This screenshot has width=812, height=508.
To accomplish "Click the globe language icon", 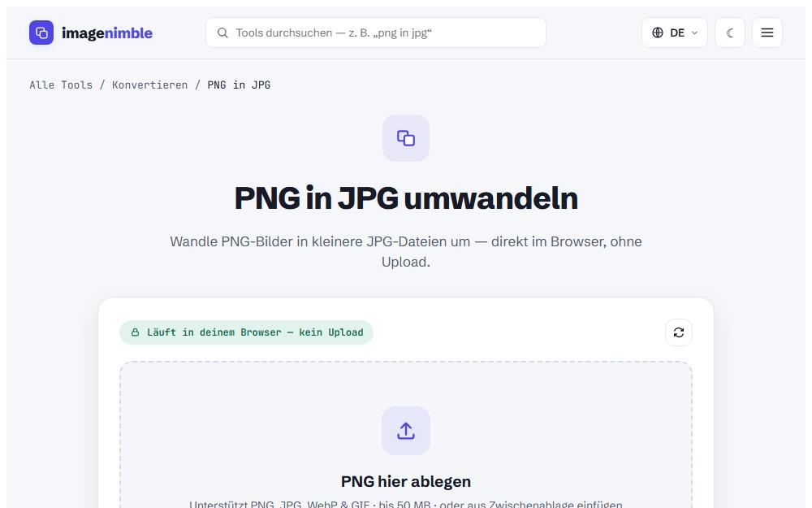I will point(658,33).
